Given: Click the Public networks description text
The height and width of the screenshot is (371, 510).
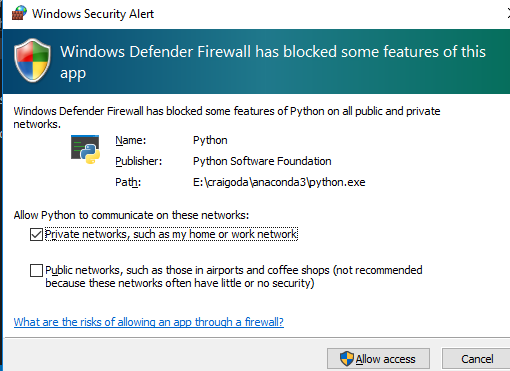Looking at the screenshot, I should coord(234,277).
